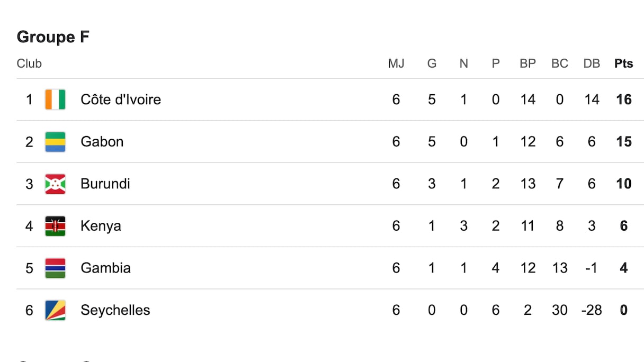Click the DB column header
This screenshot has width=644, height=362.
point(592,64)
